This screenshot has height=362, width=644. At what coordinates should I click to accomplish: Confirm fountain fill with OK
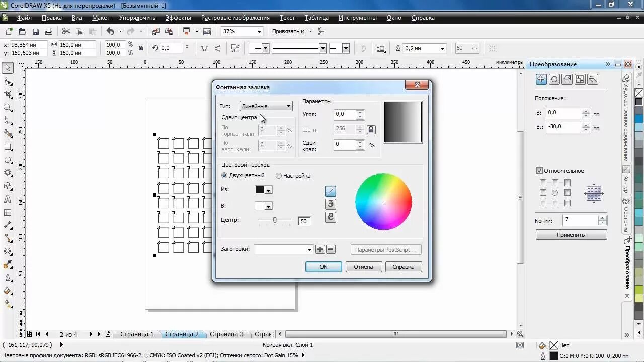click(x=324, y=267)
